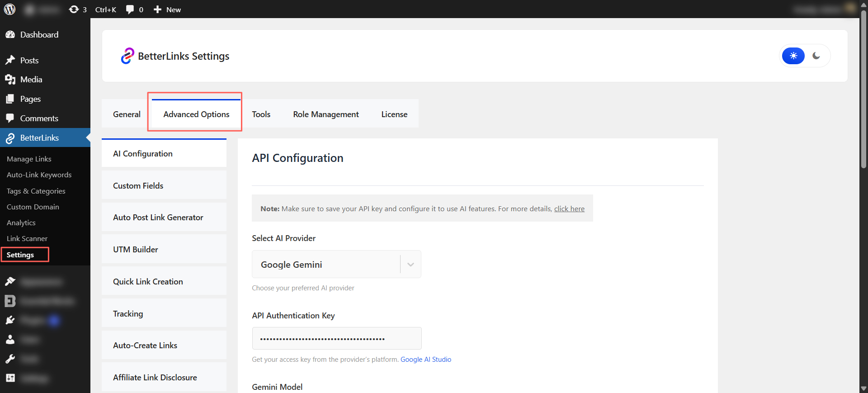Open Link Scanner submenu item

tap(27, 239)
